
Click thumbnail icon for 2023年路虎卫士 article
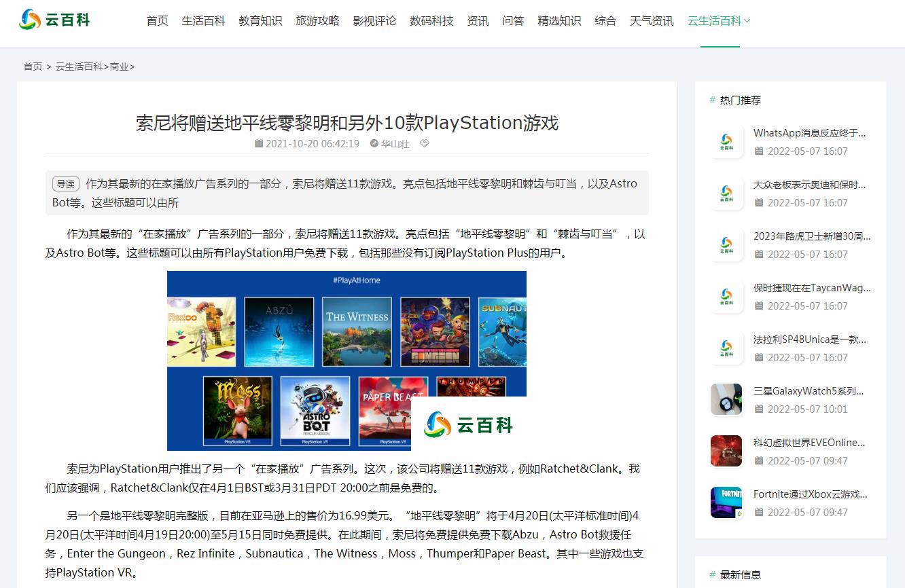(726, 245)
